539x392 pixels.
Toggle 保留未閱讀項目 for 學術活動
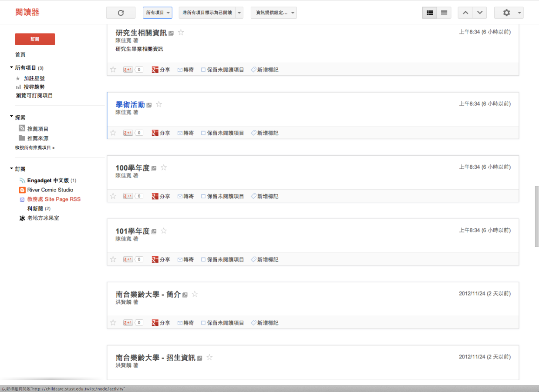tap(203, 133)
